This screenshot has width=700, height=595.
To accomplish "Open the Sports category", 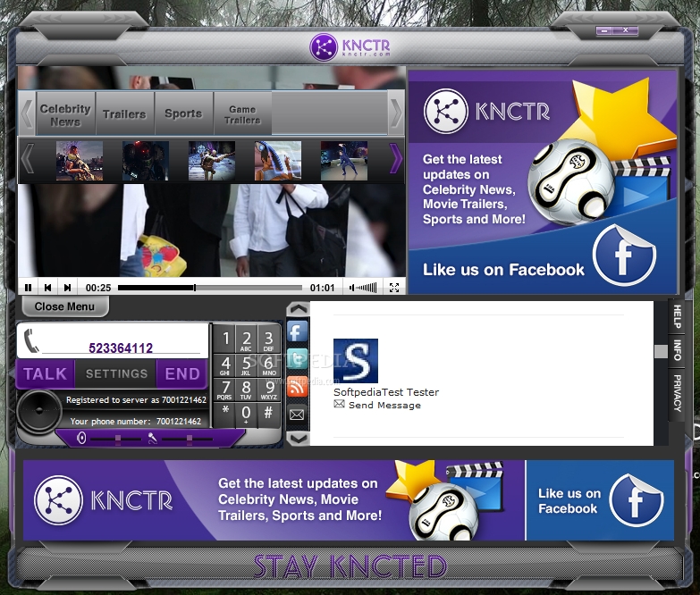I will pos(183,114).
